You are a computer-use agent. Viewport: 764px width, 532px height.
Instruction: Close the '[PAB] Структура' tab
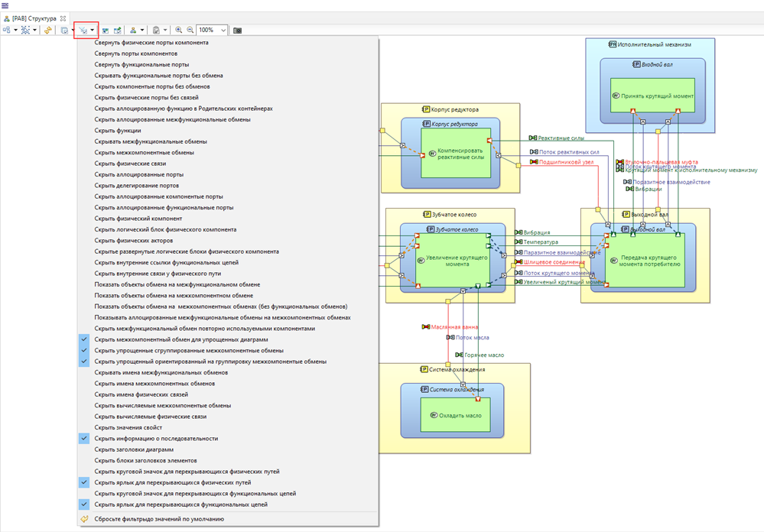(x=63, y=17)
